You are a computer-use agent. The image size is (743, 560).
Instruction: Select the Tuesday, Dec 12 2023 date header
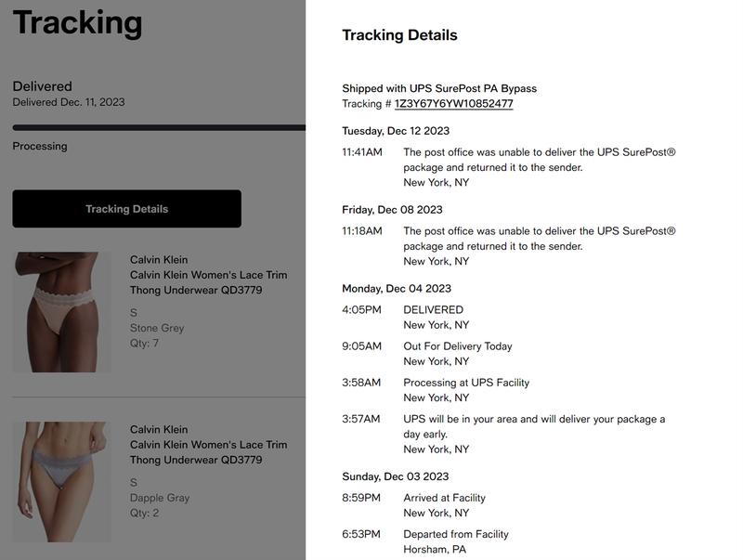(x=396, y=131)
